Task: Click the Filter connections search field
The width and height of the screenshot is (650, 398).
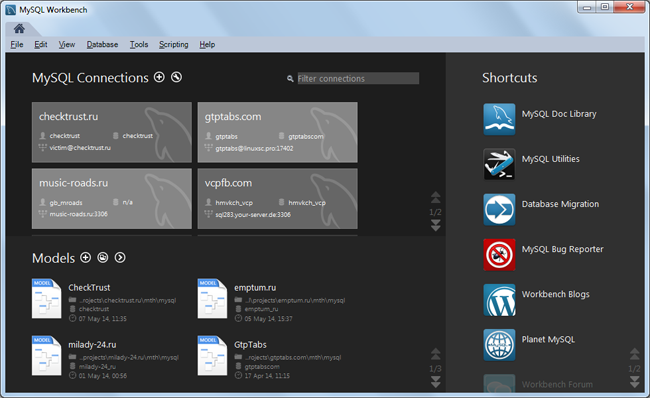Action: click(x=358, y=78)
